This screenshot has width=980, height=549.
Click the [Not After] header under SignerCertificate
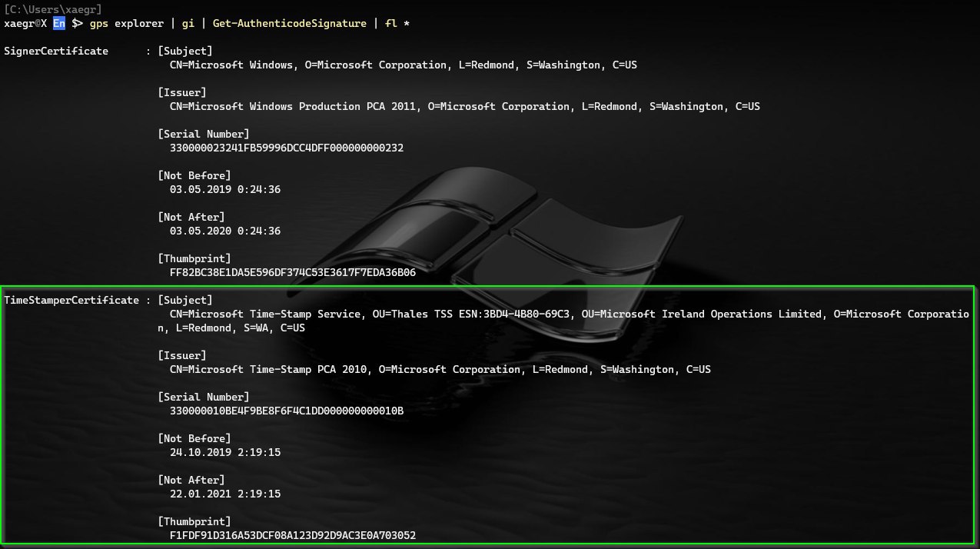pos(191,217)
